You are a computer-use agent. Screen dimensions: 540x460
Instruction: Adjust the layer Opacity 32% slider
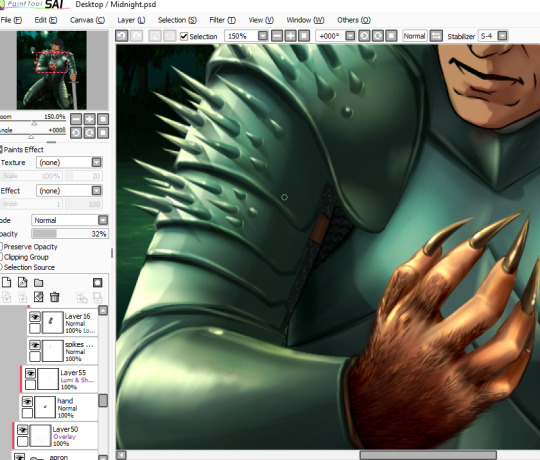(70, 234)
